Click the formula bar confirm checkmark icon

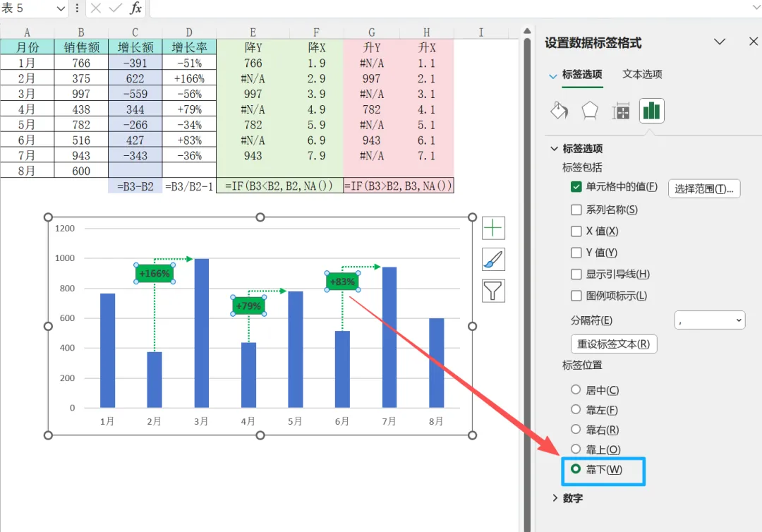(x=115, y=8)
